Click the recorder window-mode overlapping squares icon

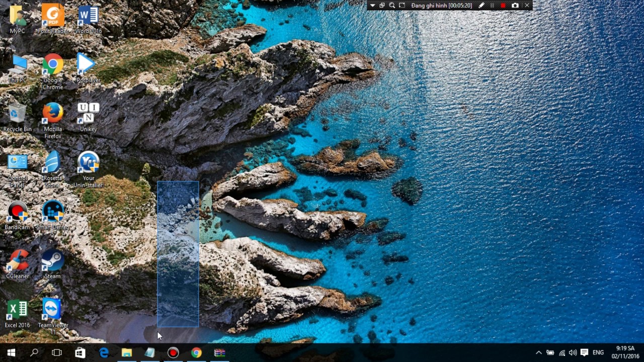pyautogui.click(x=382, y=6)
